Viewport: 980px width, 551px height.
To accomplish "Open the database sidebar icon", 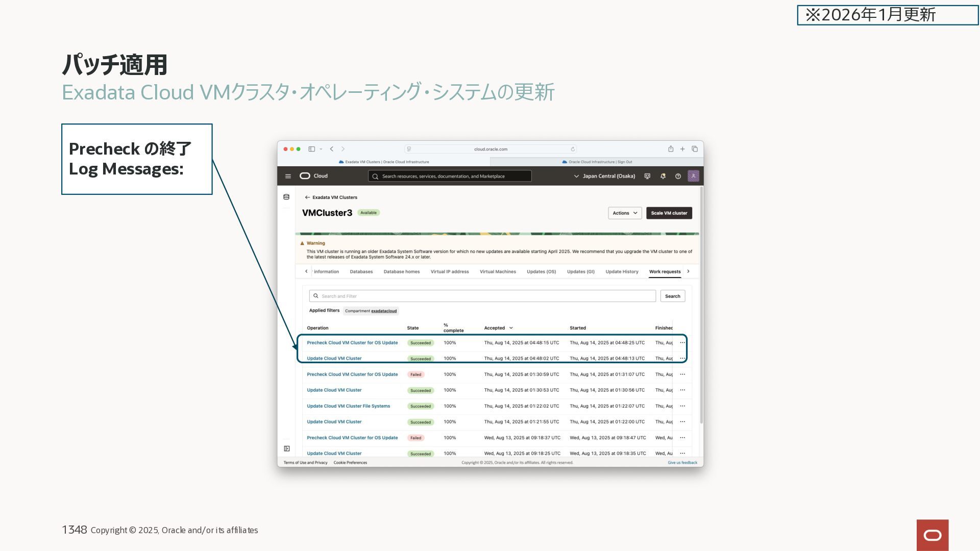I will [286, 197].
